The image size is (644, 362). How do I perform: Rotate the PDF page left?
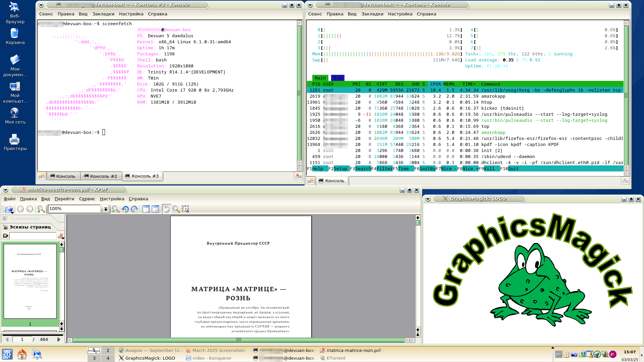tap(125, 209)
